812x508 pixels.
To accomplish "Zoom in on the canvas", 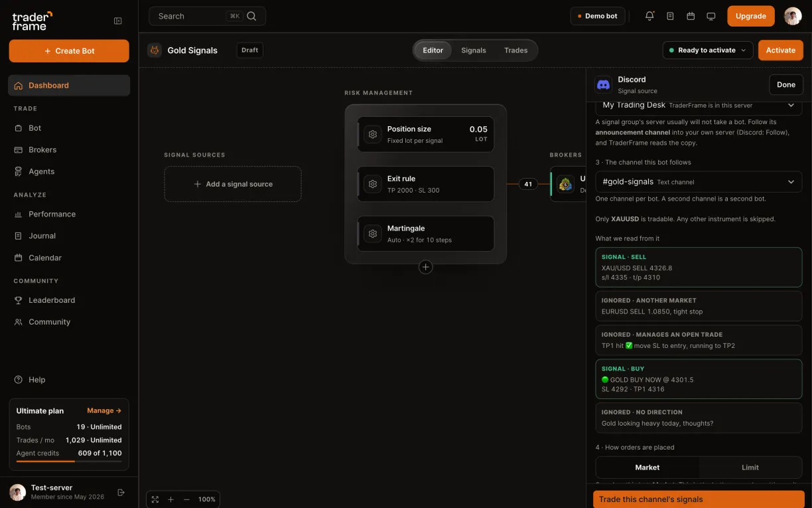I will click(x=170, y=499).
